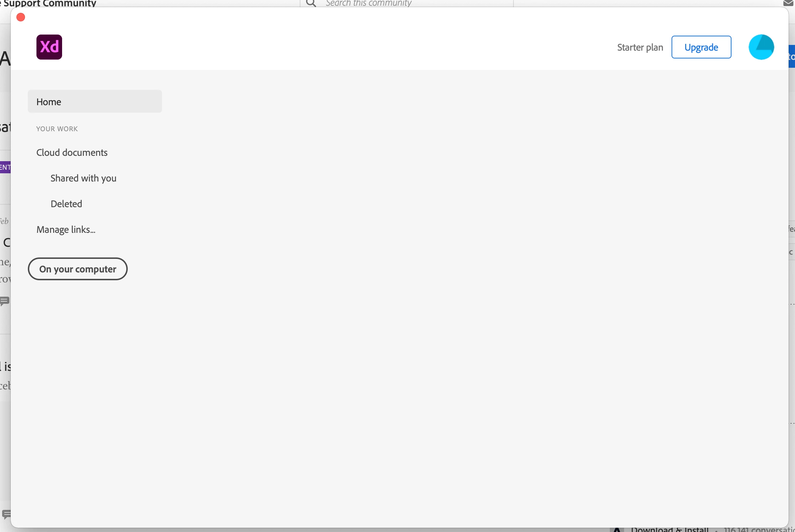Click blue button at window's right edge
This screenshot has width=795, height=532.
click(792, 56)
